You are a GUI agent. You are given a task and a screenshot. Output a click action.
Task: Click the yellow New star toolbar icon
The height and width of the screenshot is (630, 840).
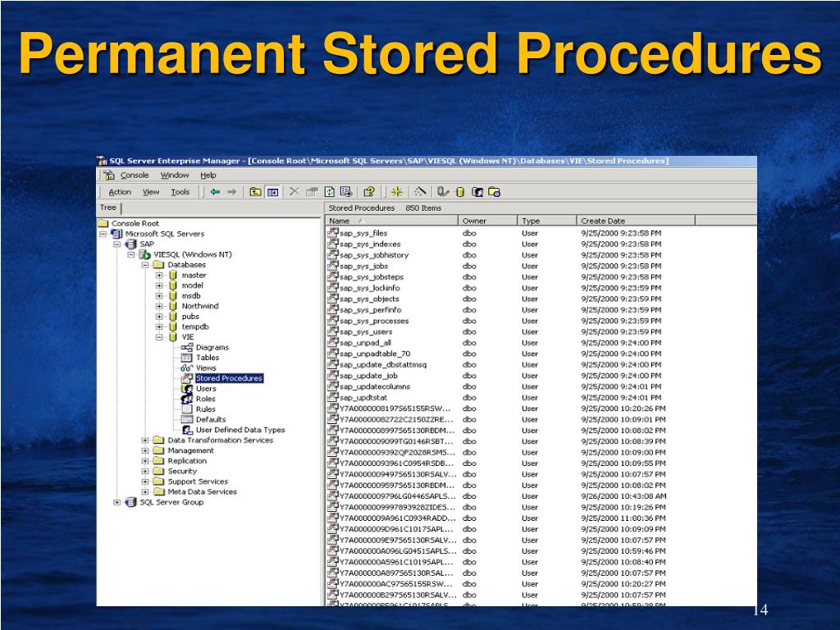tap(396, 192)
